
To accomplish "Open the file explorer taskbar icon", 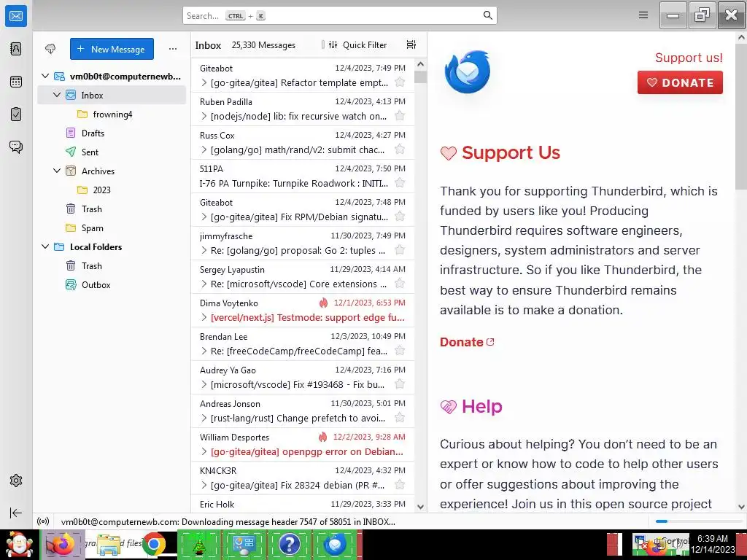I will 109,545.
